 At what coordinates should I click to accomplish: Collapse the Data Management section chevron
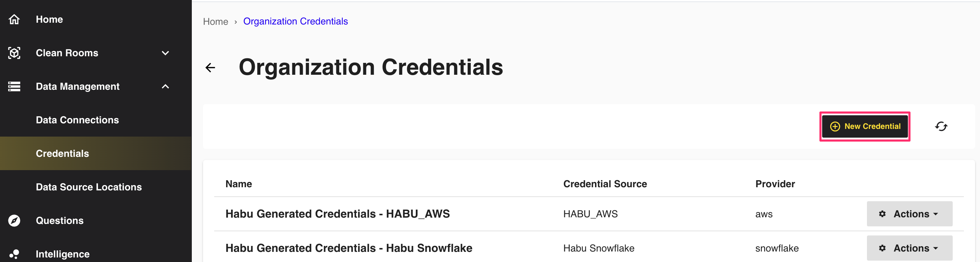pyautogui.click(x=165, y=87)
